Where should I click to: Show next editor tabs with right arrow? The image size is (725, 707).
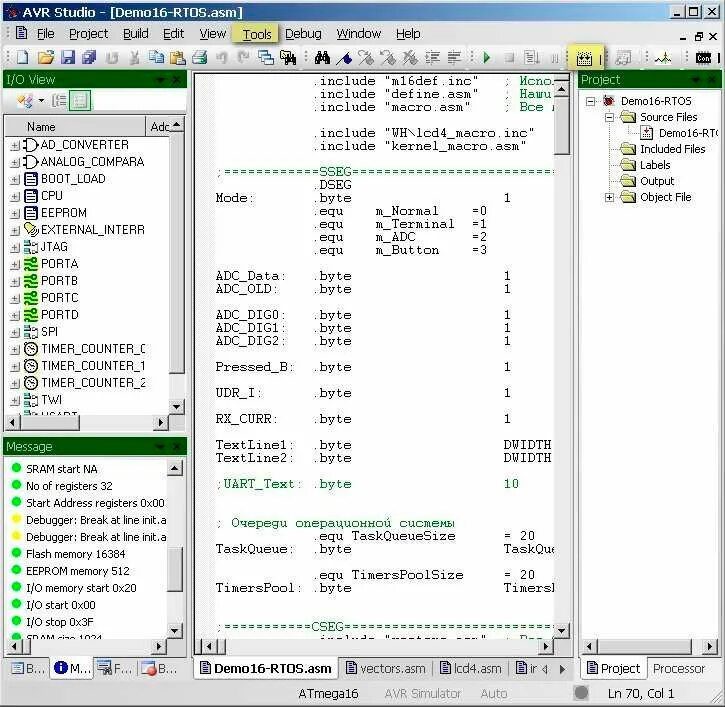pos(562,669)
